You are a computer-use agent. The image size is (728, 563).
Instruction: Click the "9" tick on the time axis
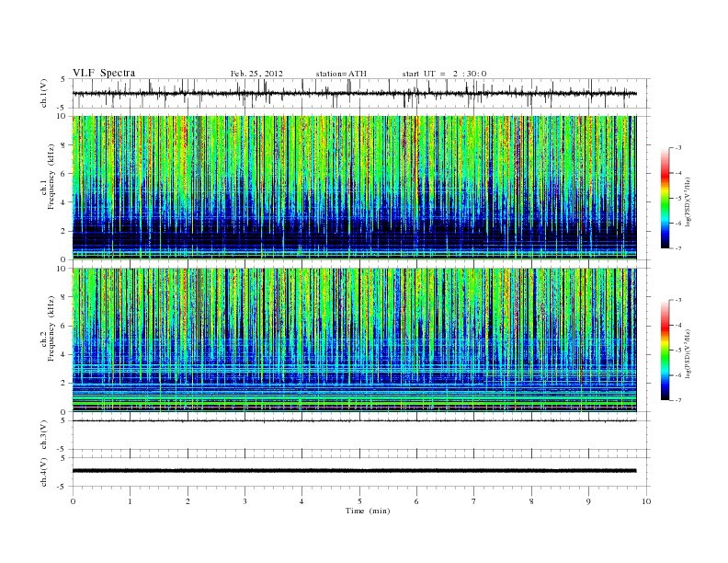click(588, 501)
